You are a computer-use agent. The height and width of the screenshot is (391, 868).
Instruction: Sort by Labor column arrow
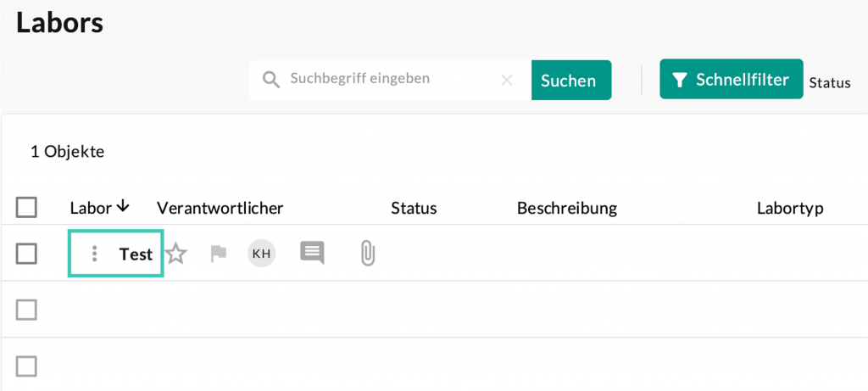123,206
